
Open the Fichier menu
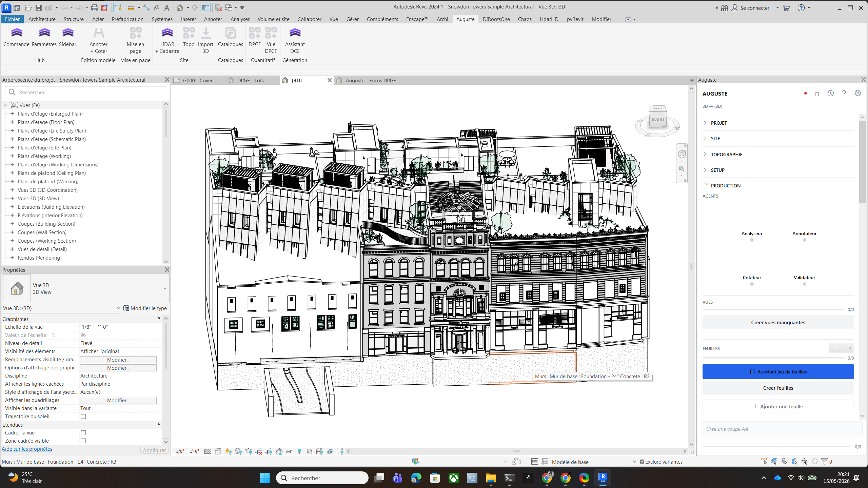tap(12, 19)
